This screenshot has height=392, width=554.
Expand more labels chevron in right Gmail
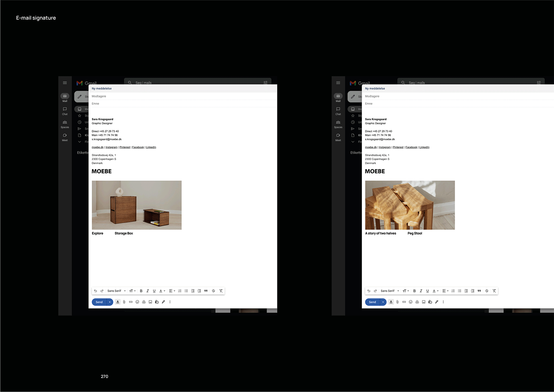[x=353, y=142]
